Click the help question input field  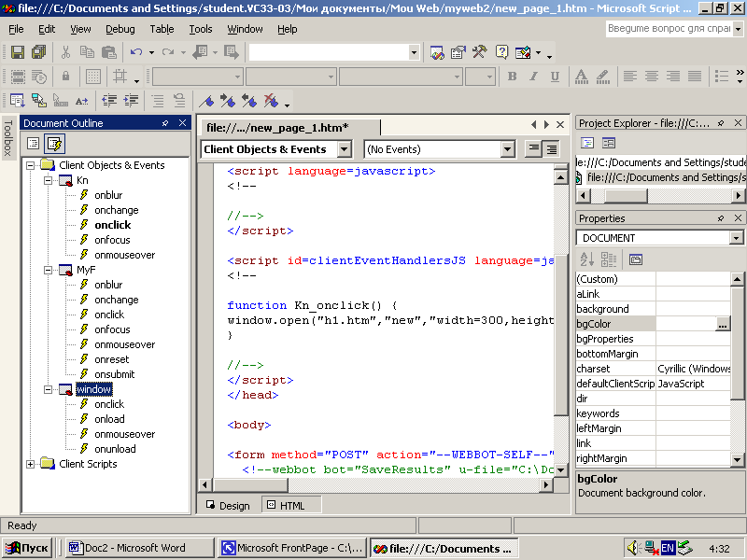pyautogui.click(x=669, y=29)
